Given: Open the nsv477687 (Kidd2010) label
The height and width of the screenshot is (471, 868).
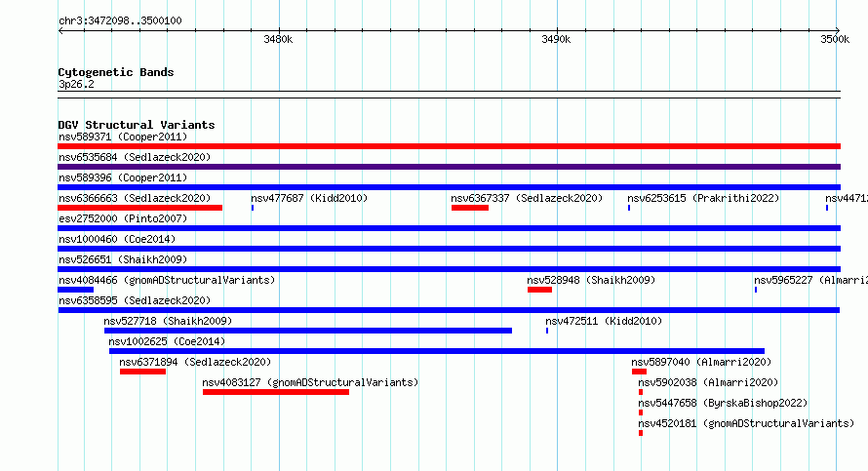Looking at the screenshot, I should point(309,198).
